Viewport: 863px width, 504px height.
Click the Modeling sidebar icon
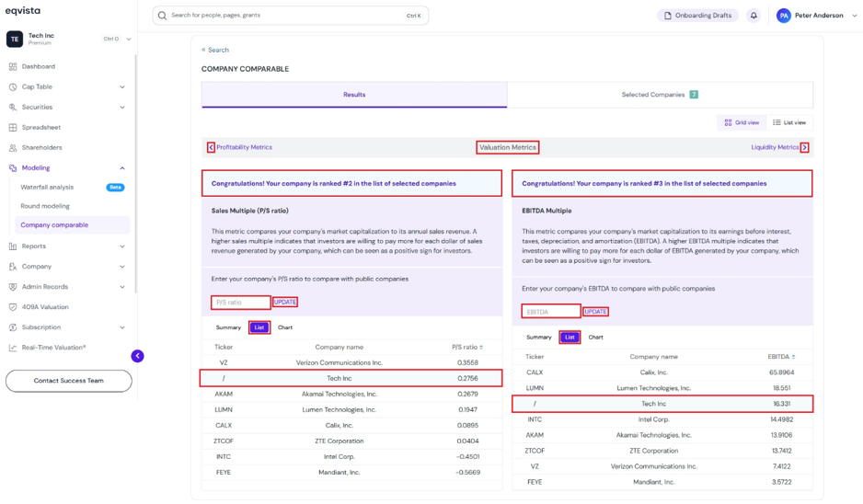pyautogui.click(x=13, y=167)
